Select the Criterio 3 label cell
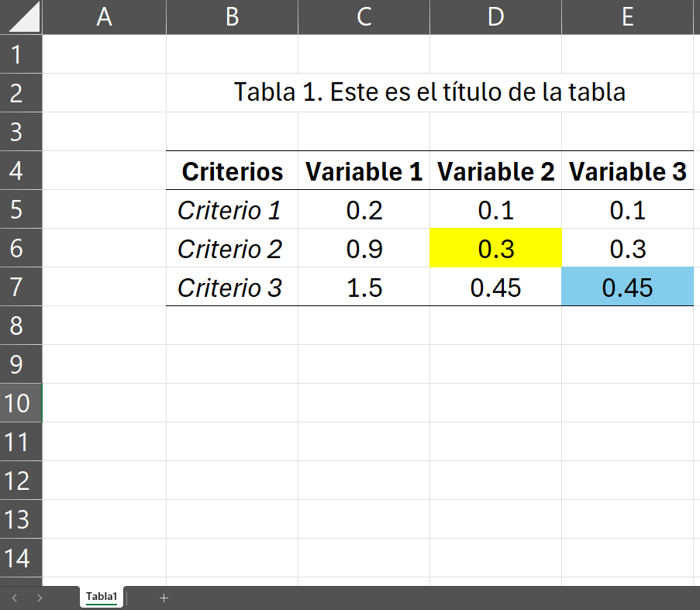This screenshot has width=700, height=610. (x=232, y=288)
